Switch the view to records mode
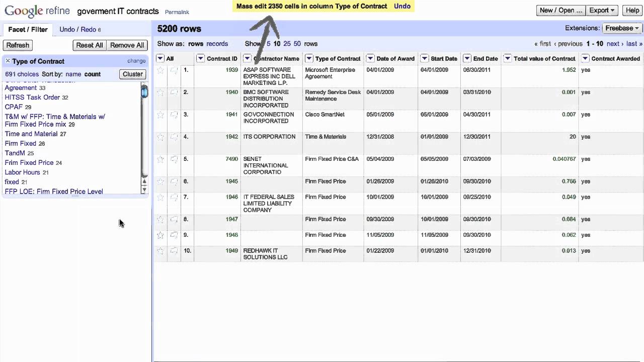 pyautogui.click(x=217, y=44)
